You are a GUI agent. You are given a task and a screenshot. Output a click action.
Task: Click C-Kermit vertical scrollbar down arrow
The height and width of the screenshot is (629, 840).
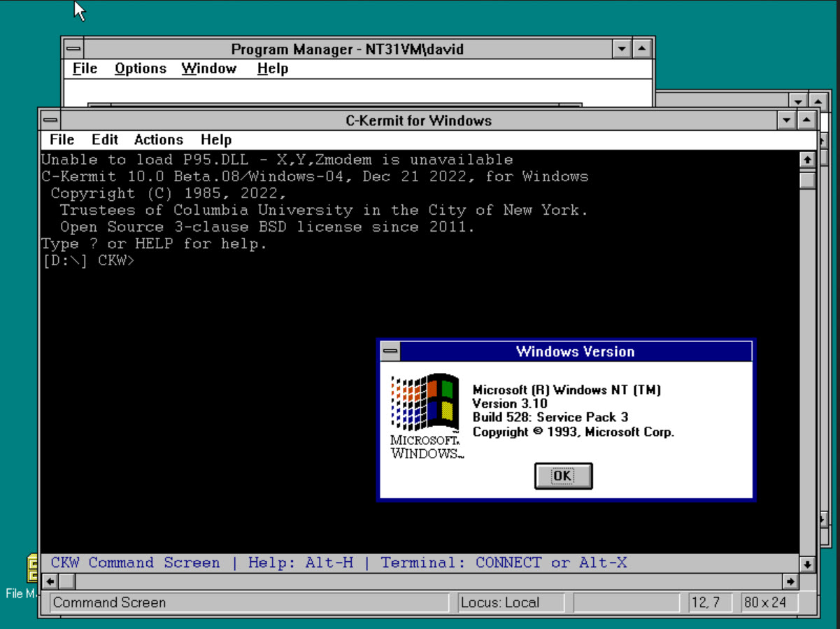click(x=807, y=564)
